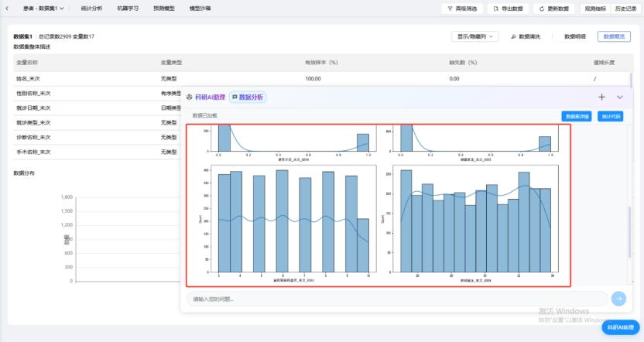Collapse the AI assistant panel with the chevron
Image resolution: width=644 pixels, height=342 pixels.
tap(620, 97)
